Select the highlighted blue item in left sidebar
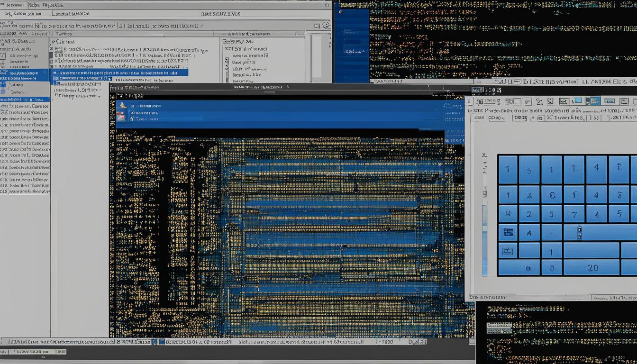 [x=25, y=73]
